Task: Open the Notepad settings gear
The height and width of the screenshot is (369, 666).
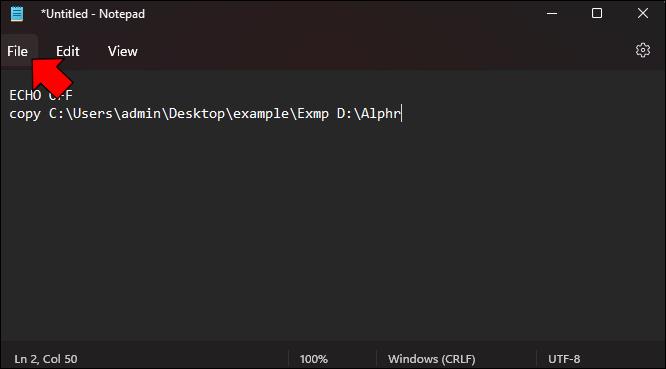Action: [x=643, y=51]
